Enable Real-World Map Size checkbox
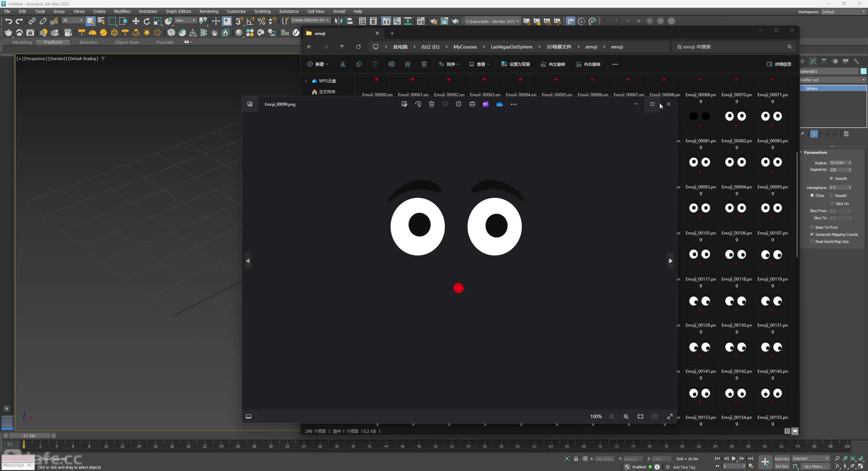Viewport: 868px width, 471px height. coord(812,242)
